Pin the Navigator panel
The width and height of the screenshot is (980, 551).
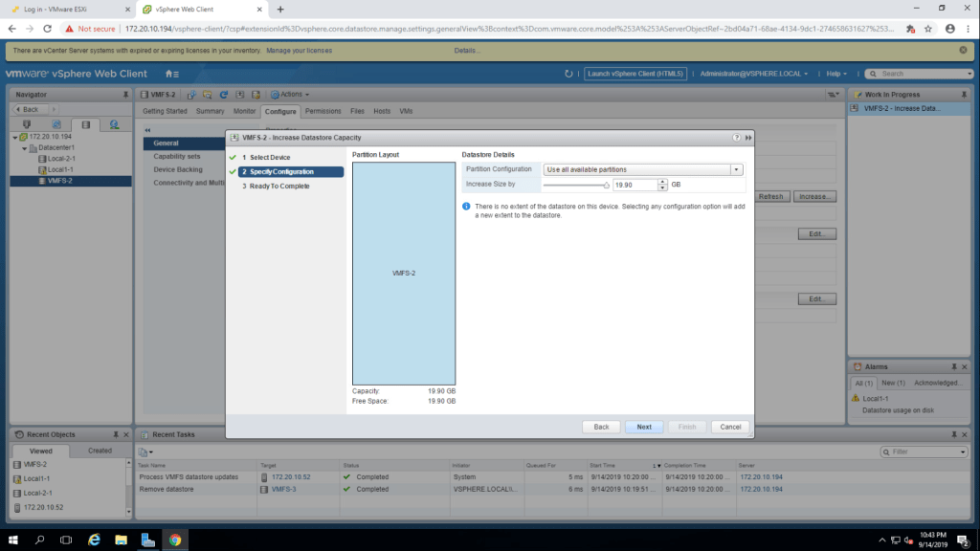(125, 95)
